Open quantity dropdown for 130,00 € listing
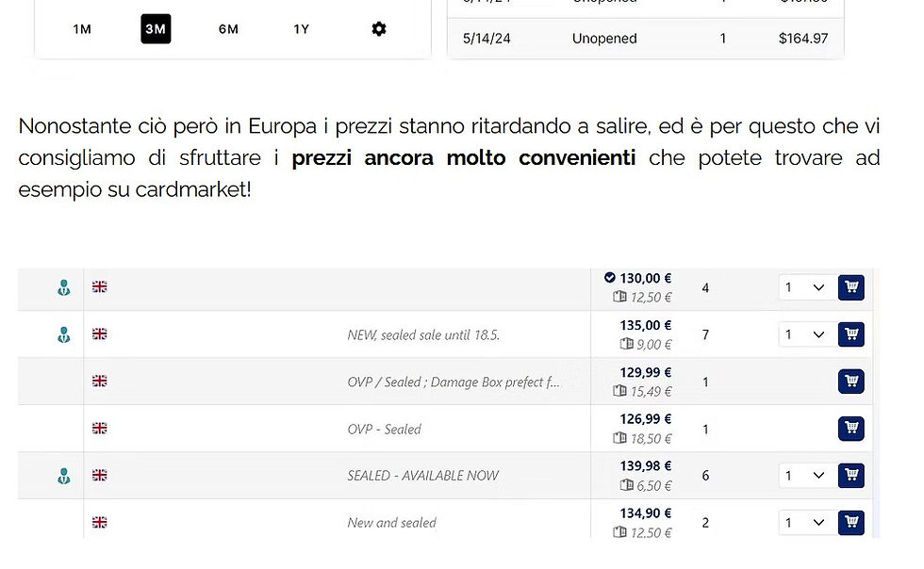Image resolution: width=924 pixels, height=569 pixels. (x=804, y=287)
